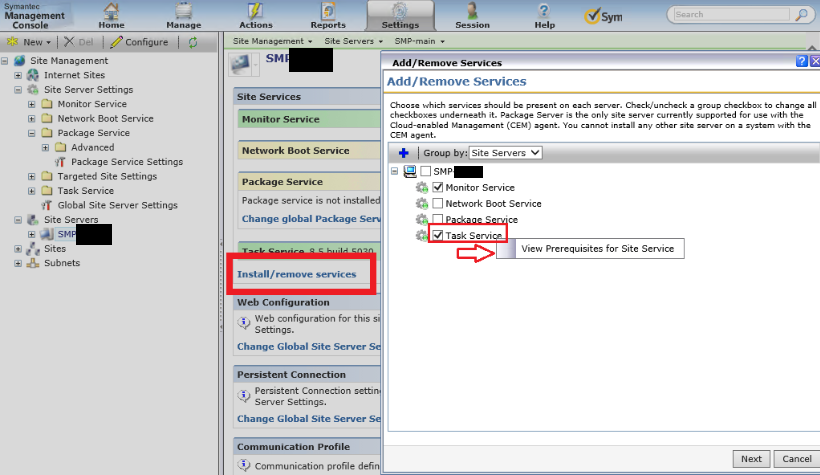This screenshot has height=475, width=820.
Task: Expand the Monitor Service folder
Action: point(31,104)
